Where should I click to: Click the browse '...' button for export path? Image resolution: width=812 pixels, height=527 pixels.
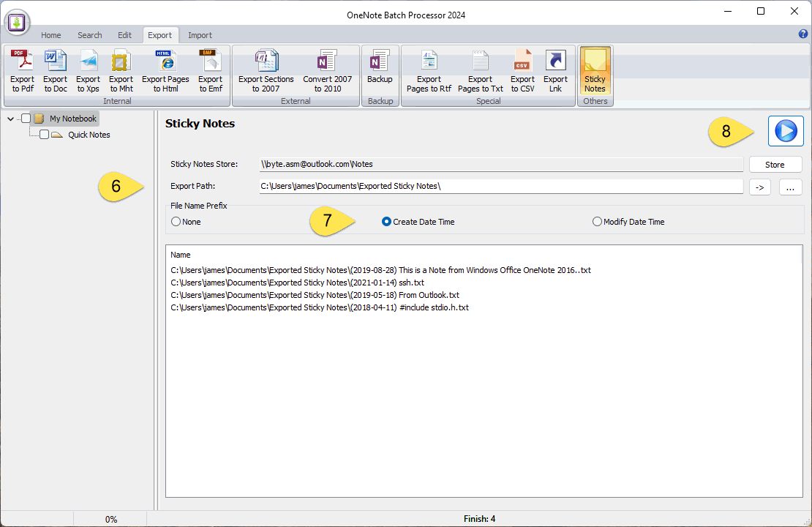tap(790, 187)
